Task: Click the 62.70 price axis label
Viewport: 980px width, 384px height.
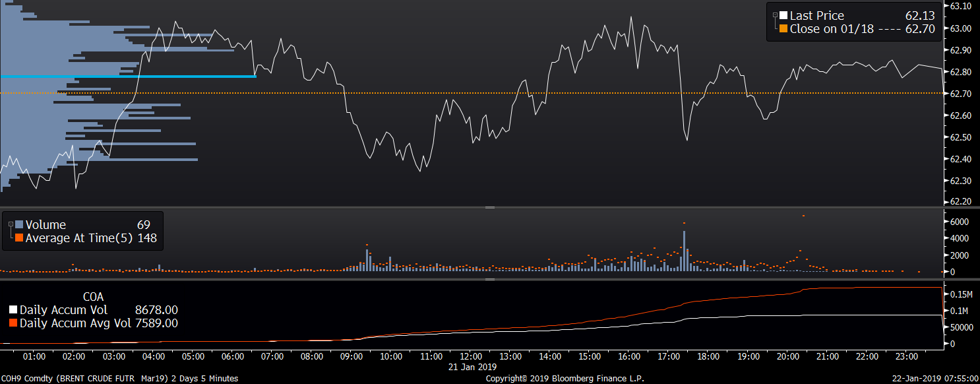Action: point(960,94)
